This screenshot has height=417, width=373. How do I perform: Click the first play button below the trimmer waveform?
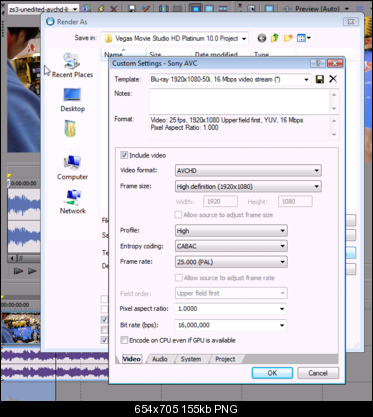click(x=18, y=271)
